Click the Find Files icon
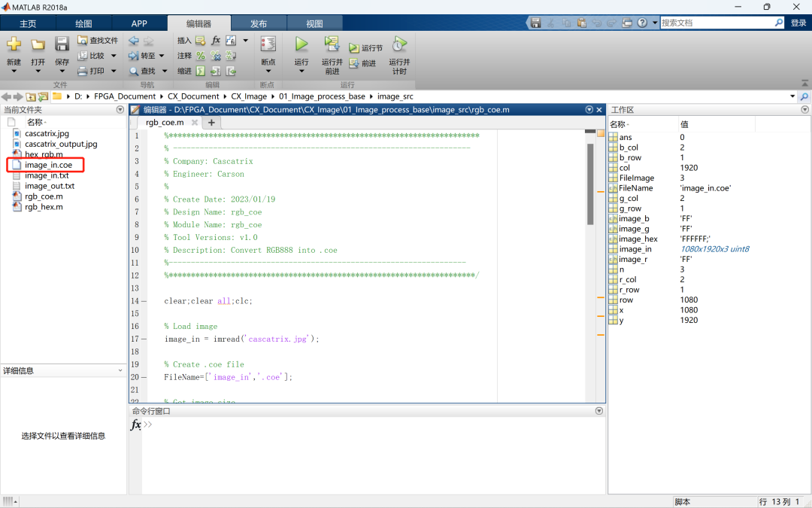 83,41
